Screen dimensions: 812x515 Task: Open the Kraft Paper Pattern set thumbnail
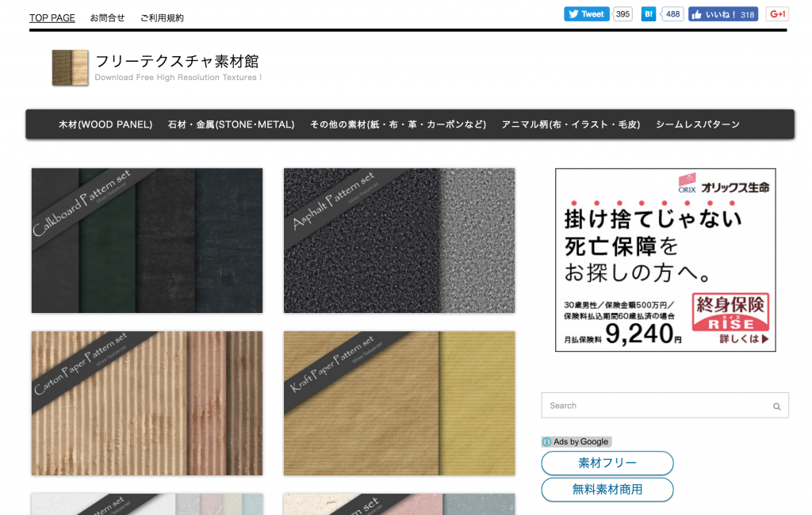[x=399, y=403]
